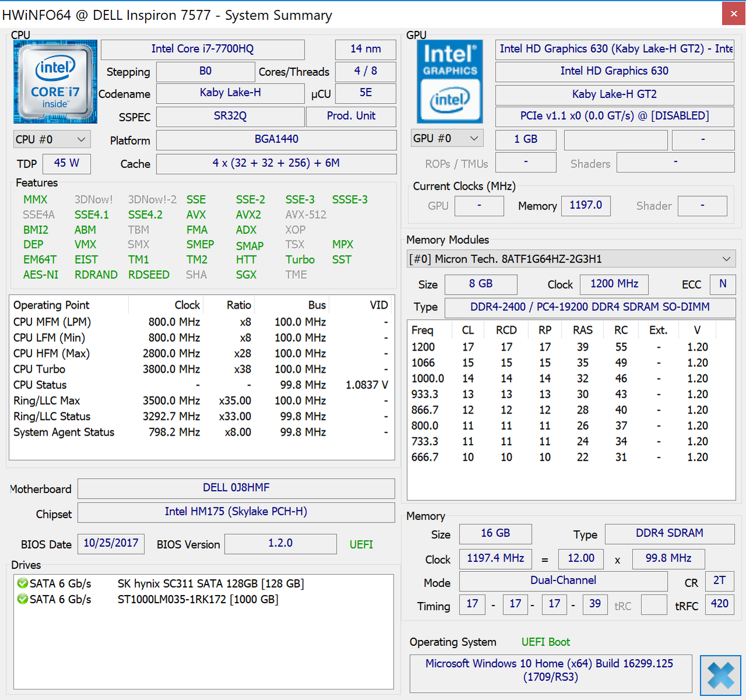Click the module size 8 GB field
Viewport: 746px width, 700px height.
point(481,284)
